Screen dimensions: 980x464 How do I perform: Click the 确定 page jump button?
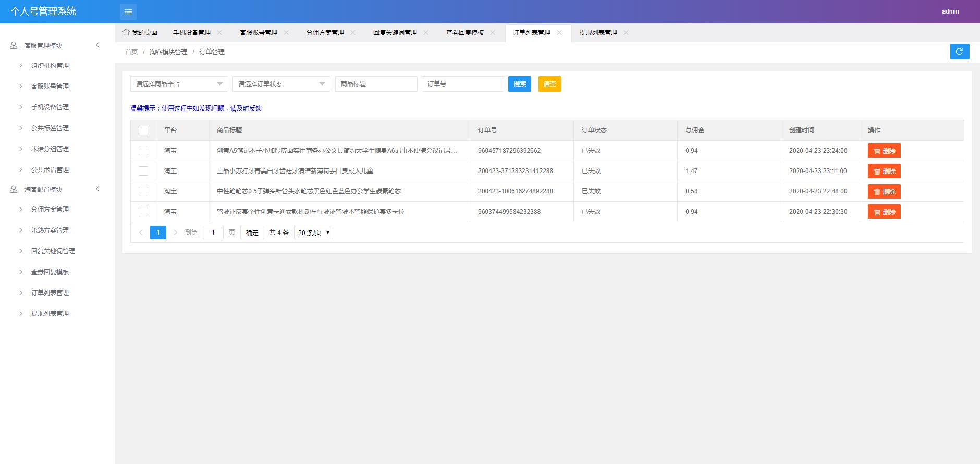(x=252, y=233)
